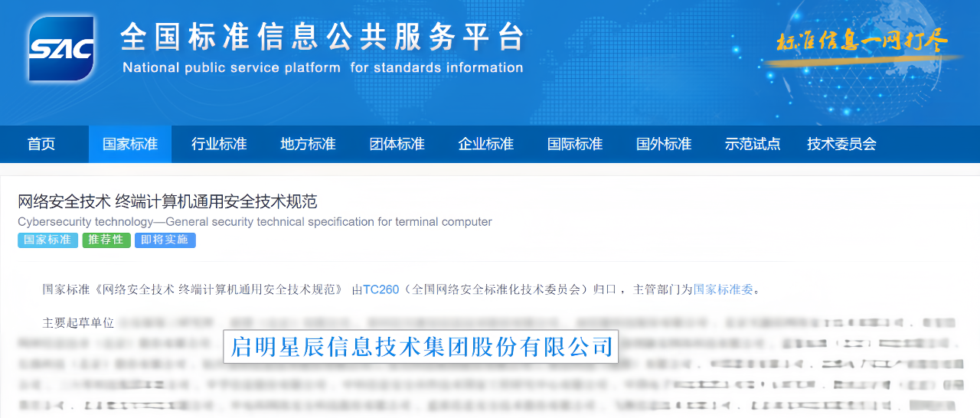This screenshot has width=980, height=418.
Task: Click the 国外标准 navigation tab
Action: (x=663, y=144)
